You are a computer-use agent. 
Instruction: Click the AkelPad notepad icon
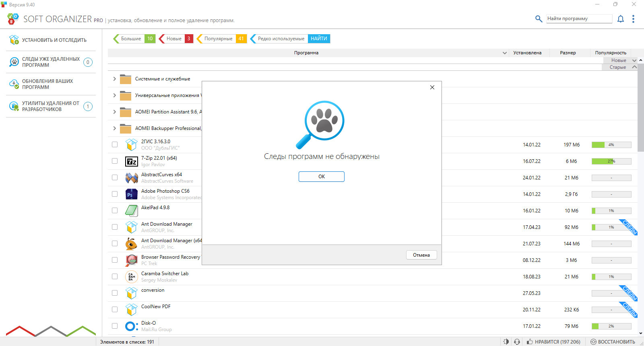coord(132,211)
